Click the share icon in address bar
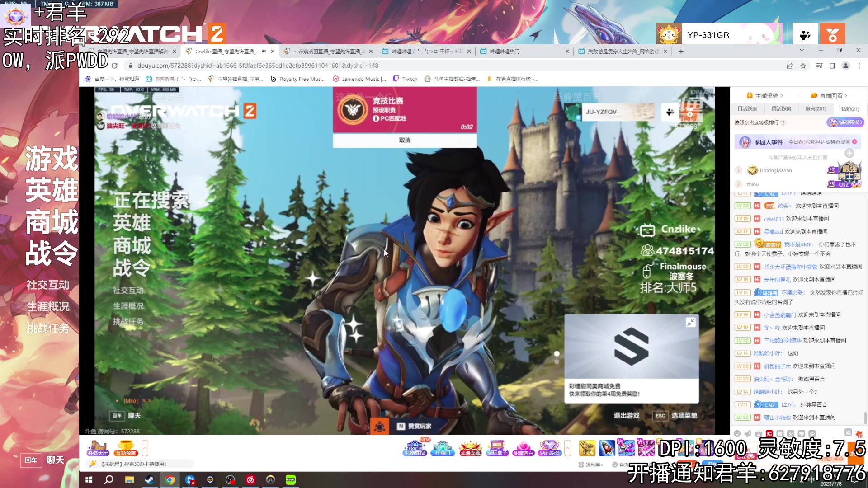The width and height of the screenshot is (868, 488). [790, 66]
